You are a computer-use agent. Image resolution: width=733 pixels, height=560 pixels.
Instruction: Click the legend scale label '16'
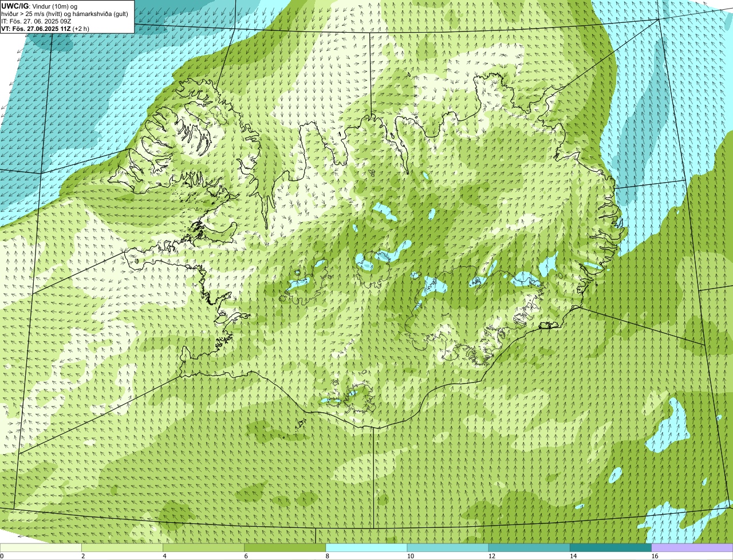coord(655,556)
